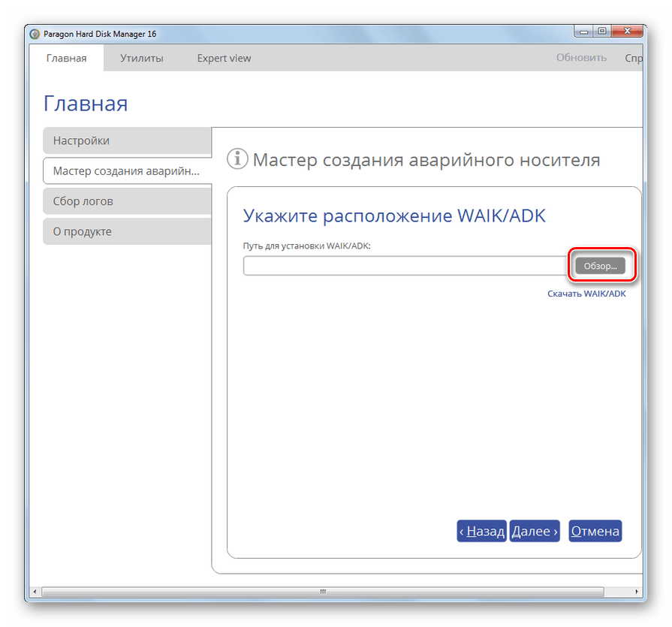Switch to the Главная tab
The height and width of the screenshot is (627, 672).
(x=66, y=58)
